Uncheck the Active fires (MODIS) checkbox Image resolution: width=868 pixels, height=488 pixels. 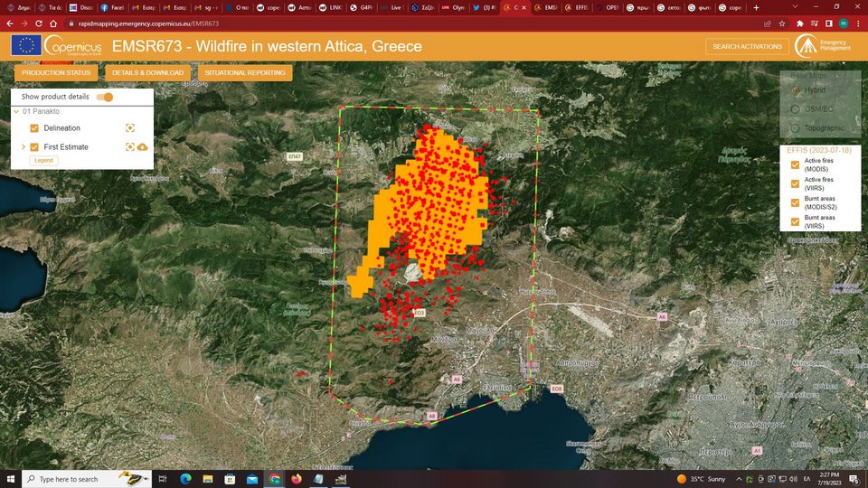click(795, 164)
